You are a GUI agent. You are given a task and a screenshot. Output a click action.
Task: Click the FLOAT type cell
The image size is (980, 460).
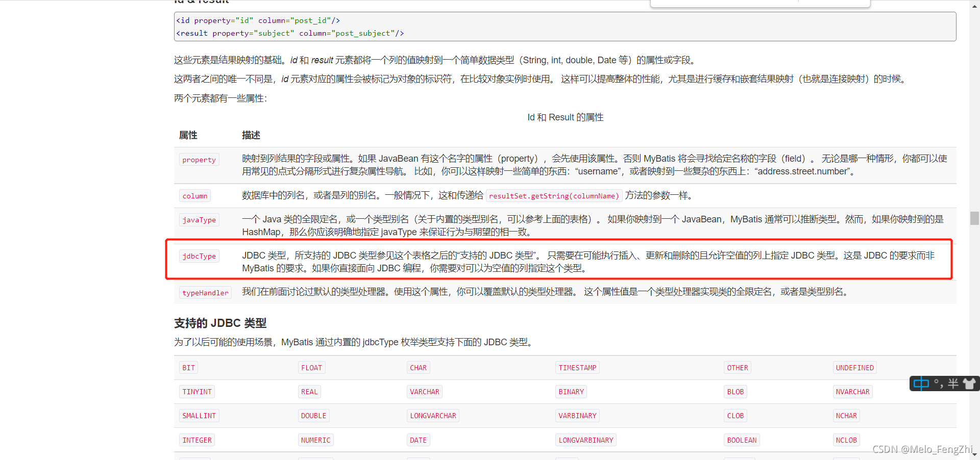[x=311, y=368]
